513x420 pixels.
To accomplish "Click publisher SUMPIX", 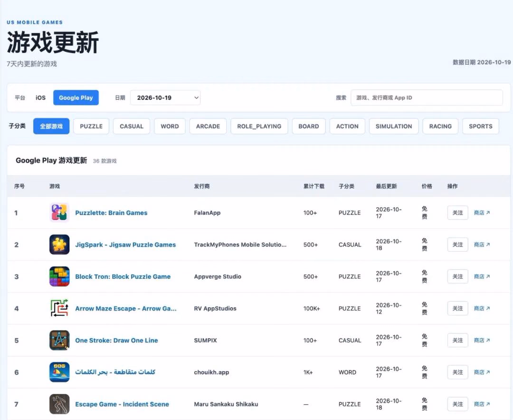I will (x=206, y=341).
